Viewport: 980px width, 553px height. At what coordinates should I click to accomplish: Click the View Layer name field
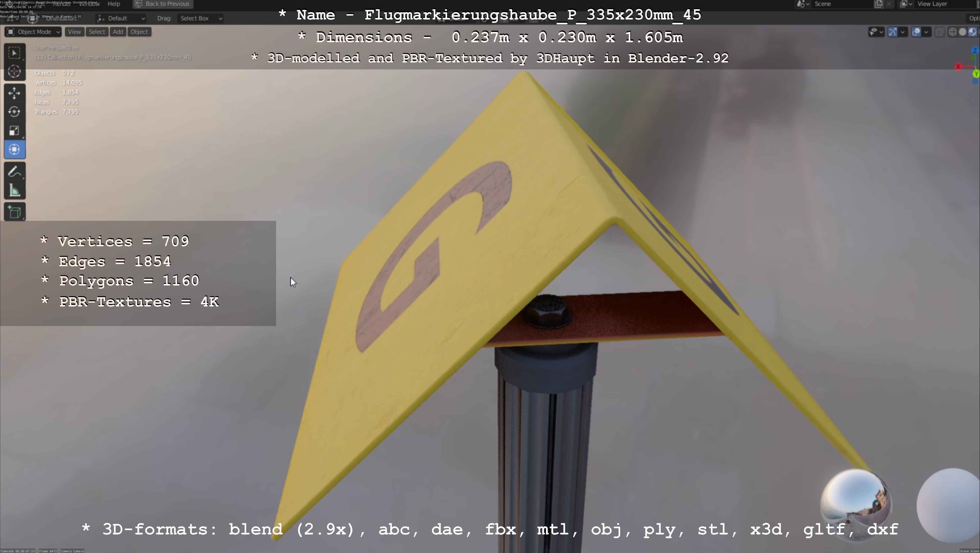coord(945,4)
